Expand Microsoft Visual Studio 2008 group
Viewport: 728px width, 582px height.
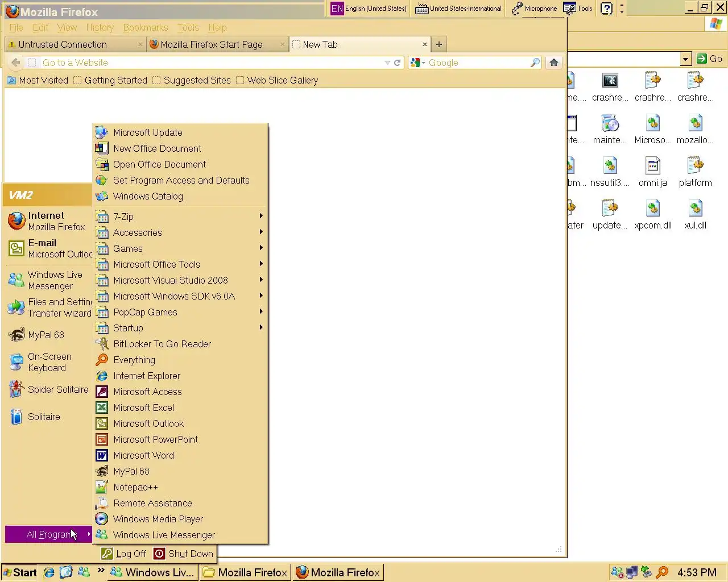180,280
